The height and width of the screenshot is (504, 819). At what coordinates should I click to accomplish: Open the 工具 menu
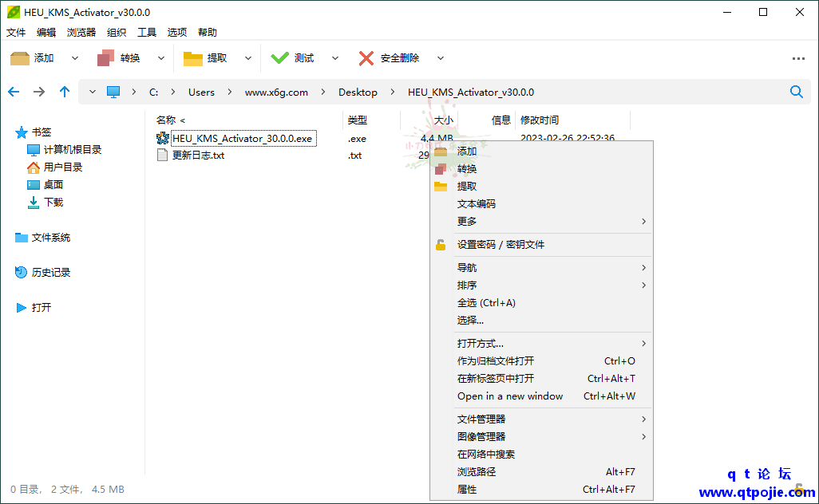coord(147,33)
